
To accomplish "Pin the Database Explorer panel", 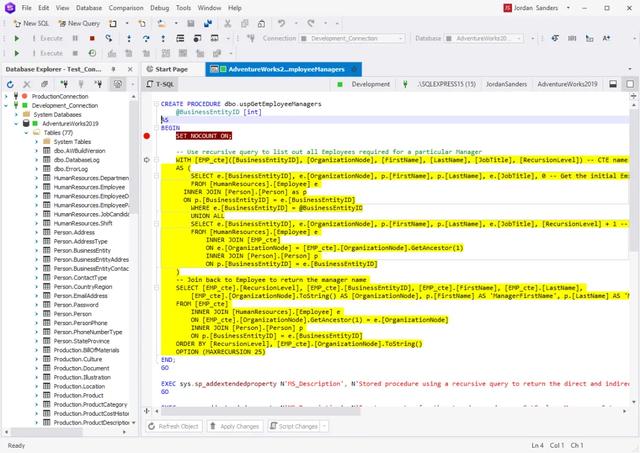I will [x=113, y=69].
